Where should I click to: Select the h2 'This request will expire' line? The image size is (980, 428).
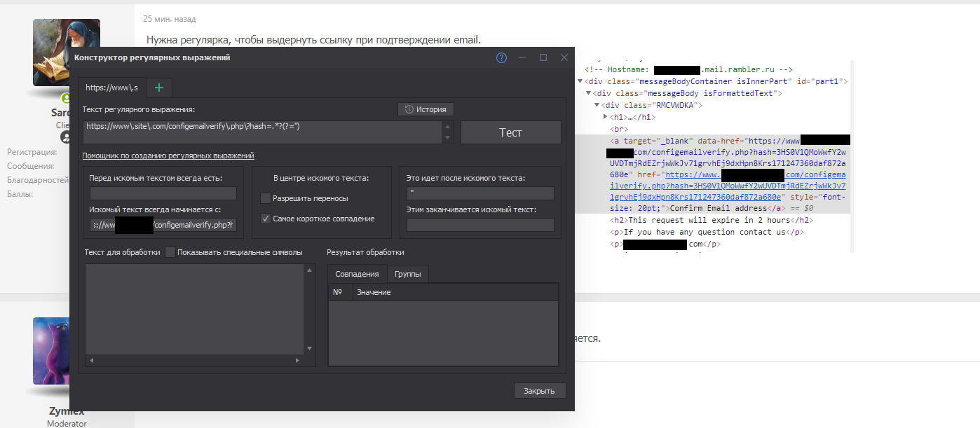coord(712,220)
